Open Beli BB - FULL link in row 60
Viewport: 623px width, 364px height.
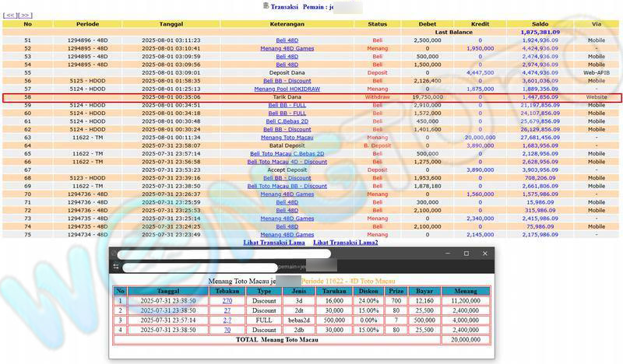tap(287, 113)
